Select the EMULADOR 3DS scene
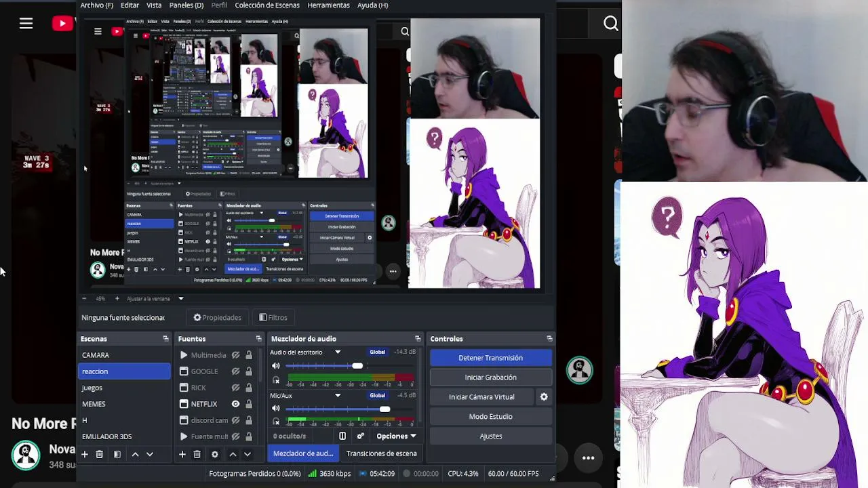Screen dimensions: 868x488 (125, 436)
